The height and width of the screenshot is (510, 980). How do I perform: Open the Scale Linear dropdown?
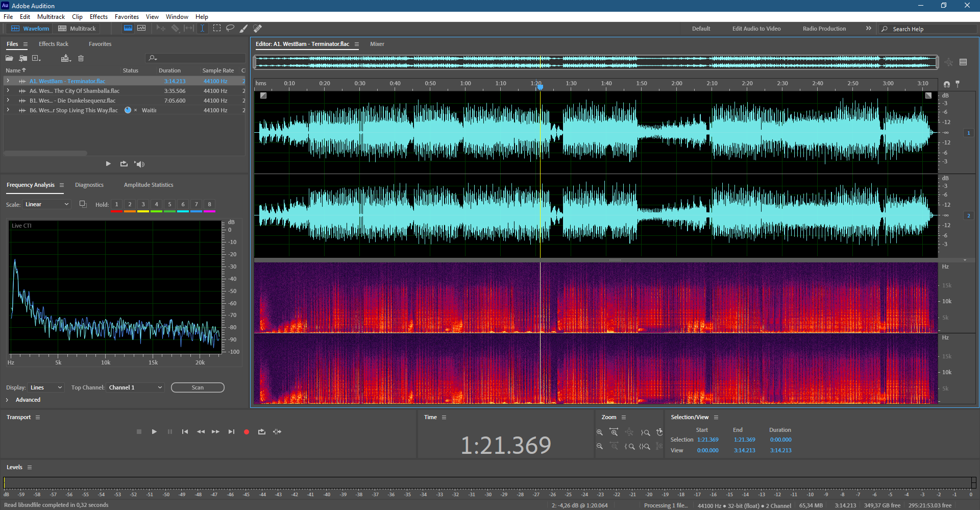pyautogui.click(x=46, y=204)
